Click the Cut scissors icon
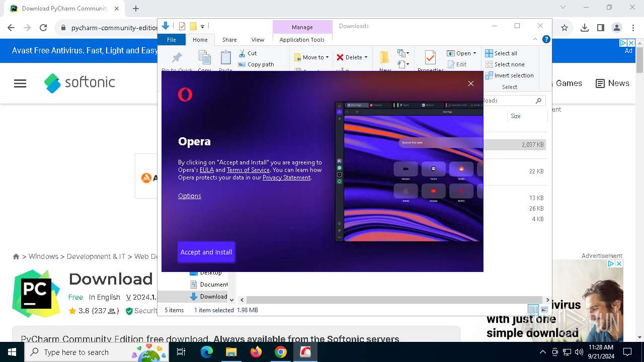 pos(242,53)
